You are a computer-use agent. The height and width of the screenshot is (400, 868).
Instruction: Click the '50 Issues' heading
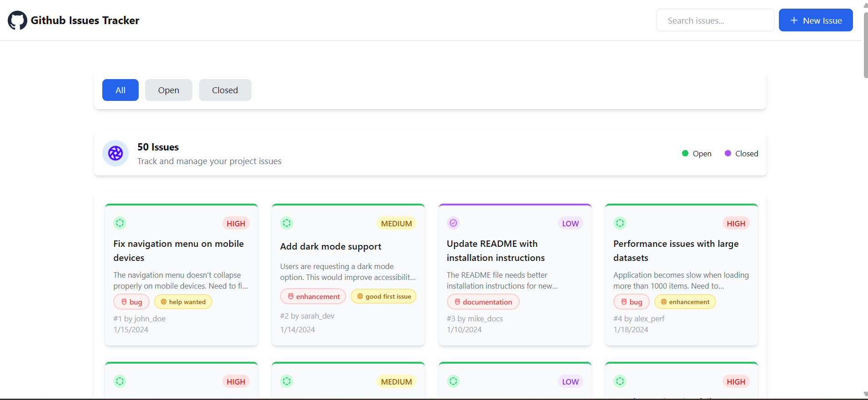tap(158, 147)
